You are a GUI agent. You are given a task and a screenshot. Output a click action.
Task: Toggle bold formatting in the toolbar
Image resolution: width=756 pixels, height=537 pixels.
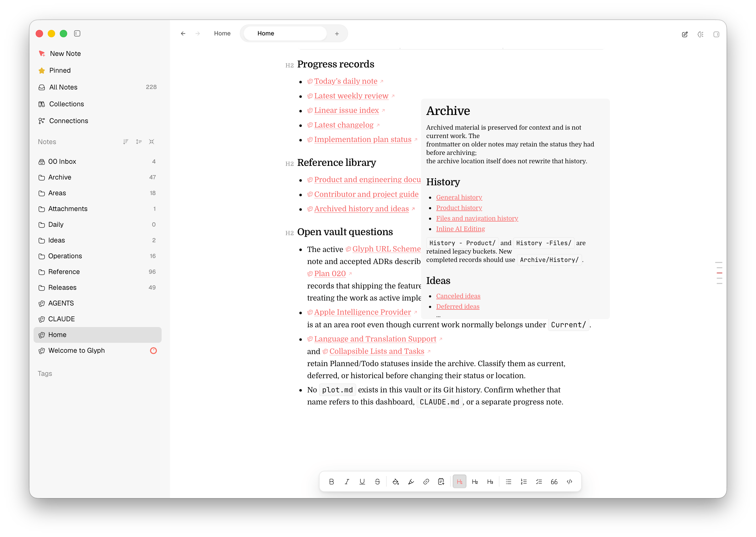click(331, 481)
